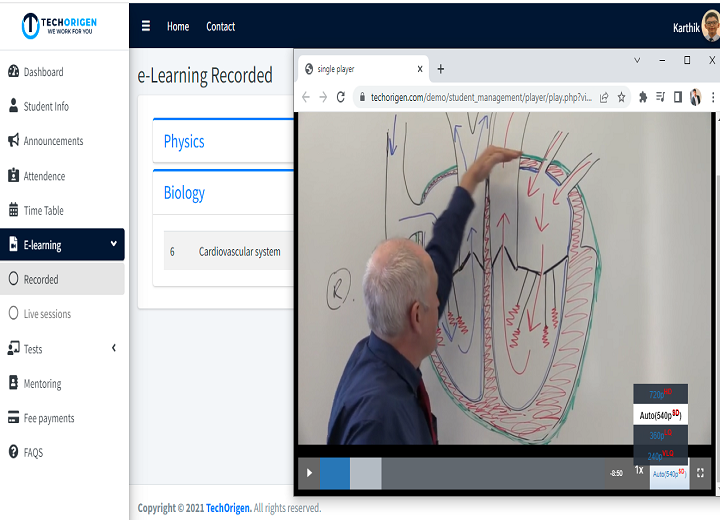Open a new browser tab
Image resolution: width=720 pixels, height=520 pixels.
[x=441, y=69]
